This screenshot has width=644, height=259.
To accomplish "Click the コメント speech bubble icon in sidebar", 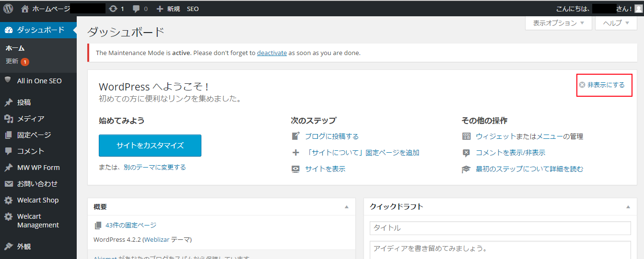I will tap(9, 151).
